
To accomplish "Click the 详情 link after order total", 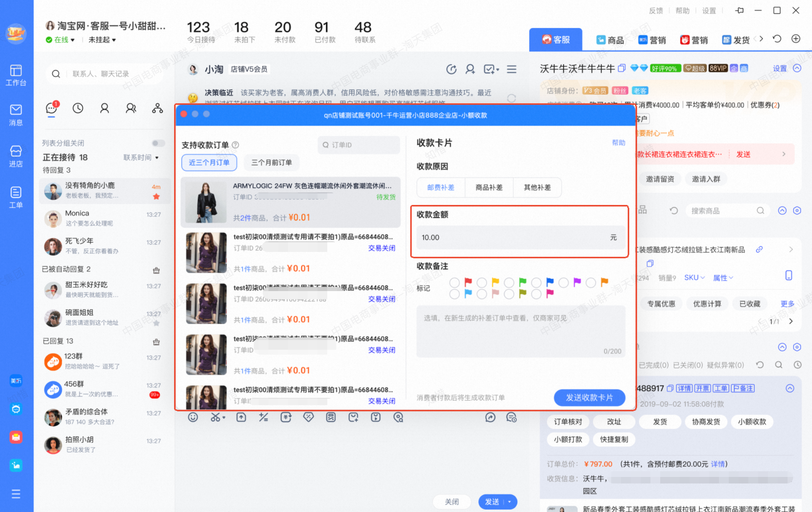I will tap(718, 464).
